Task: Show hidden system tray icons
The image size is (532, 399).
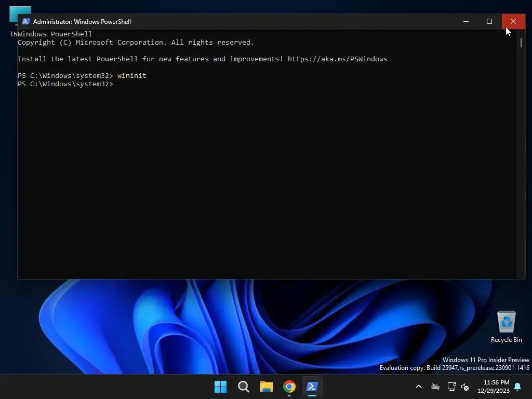Action: coord(419,387)
